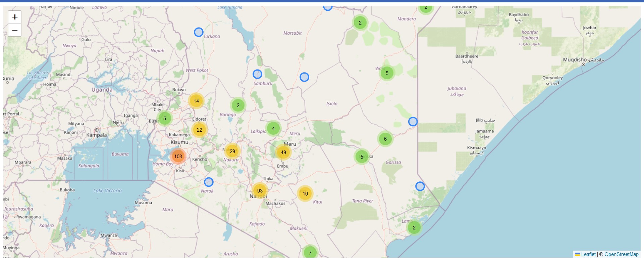Click the Marsabit label

point(292,33)
